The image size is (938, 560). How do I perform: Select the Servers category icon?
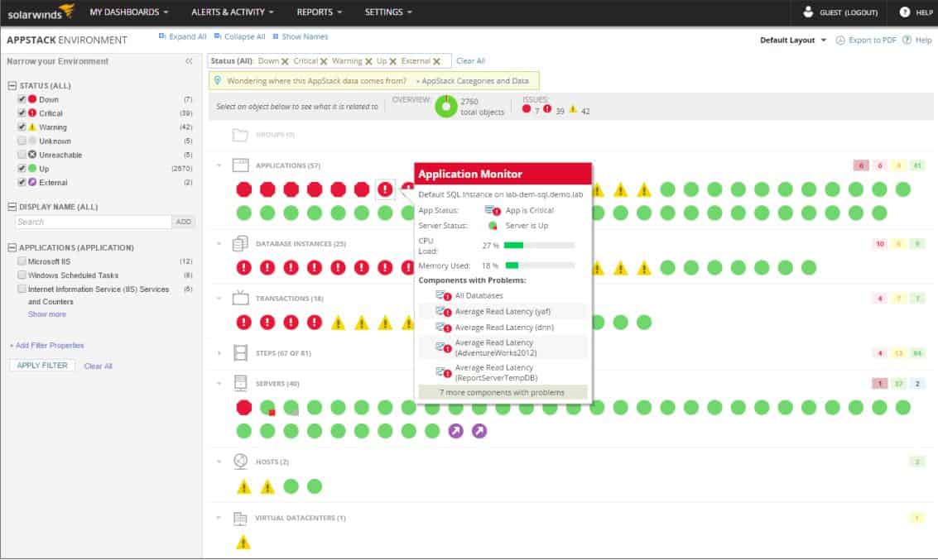240,383
